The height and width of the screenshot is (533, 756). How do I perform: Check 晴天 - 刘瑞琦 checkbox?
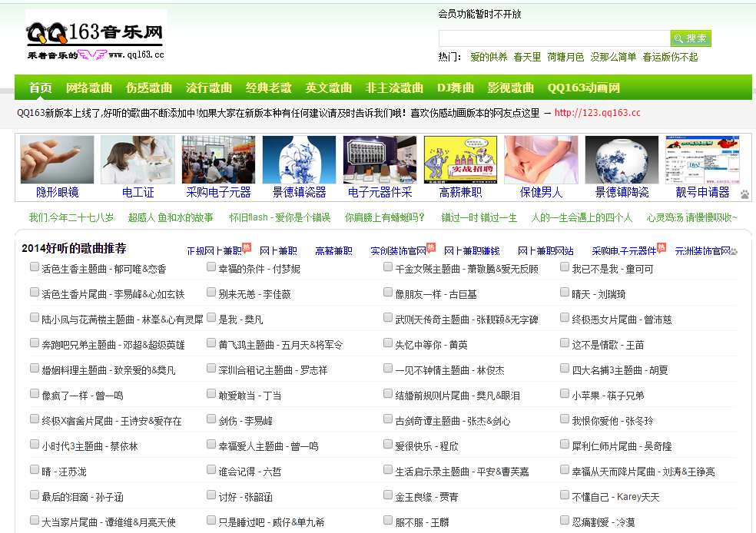[x=565, y=292]
